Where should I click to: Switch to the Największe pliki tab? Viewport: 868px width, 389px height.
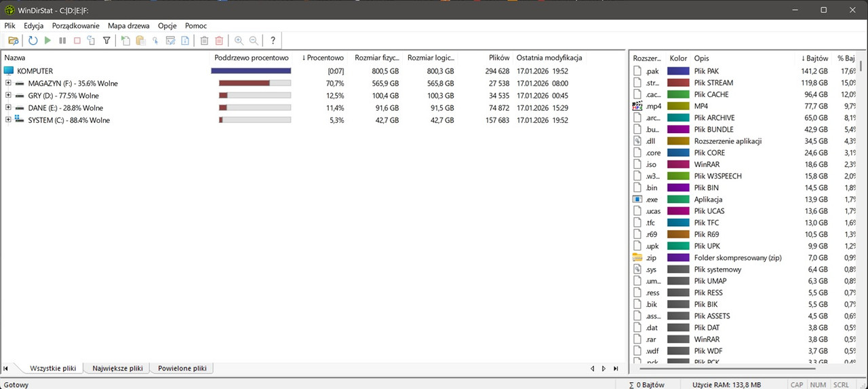[117, 368]
